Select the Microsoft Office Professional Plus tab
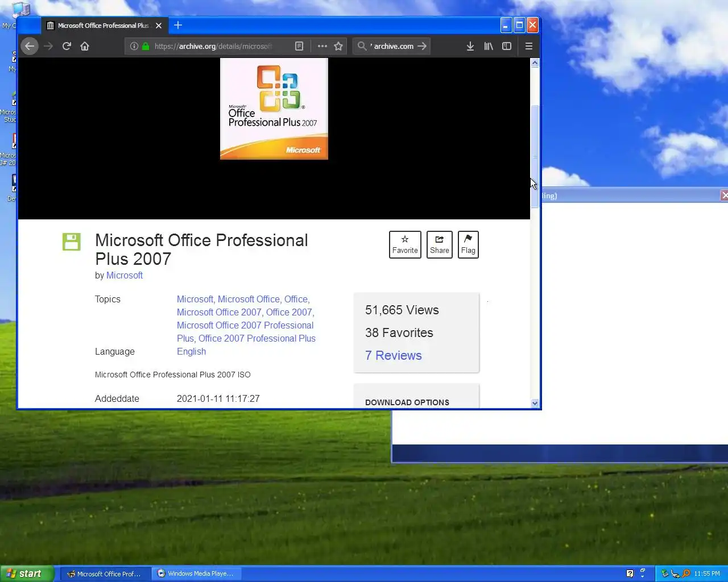This screenshot has width=728, height=582. (104, 26)
